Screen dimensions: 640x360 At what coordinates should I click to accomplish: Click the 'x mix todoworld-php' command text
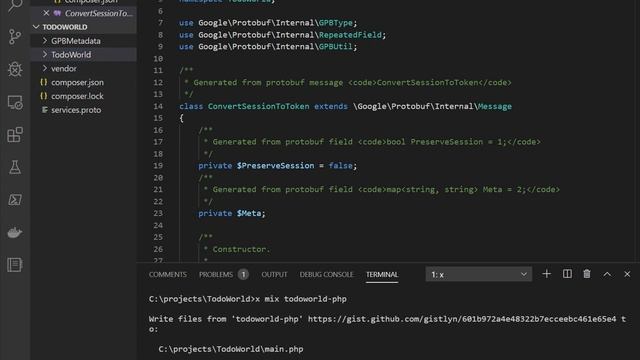pyautogui.click(x=301, y=299)
